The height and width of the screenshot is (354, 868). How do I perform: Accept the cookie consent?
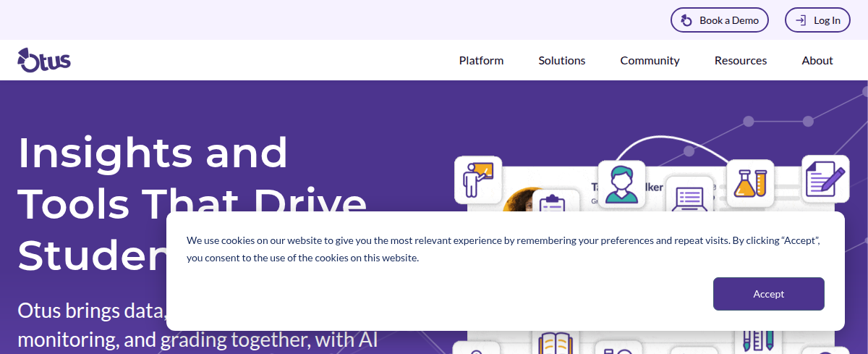[768, 294]
